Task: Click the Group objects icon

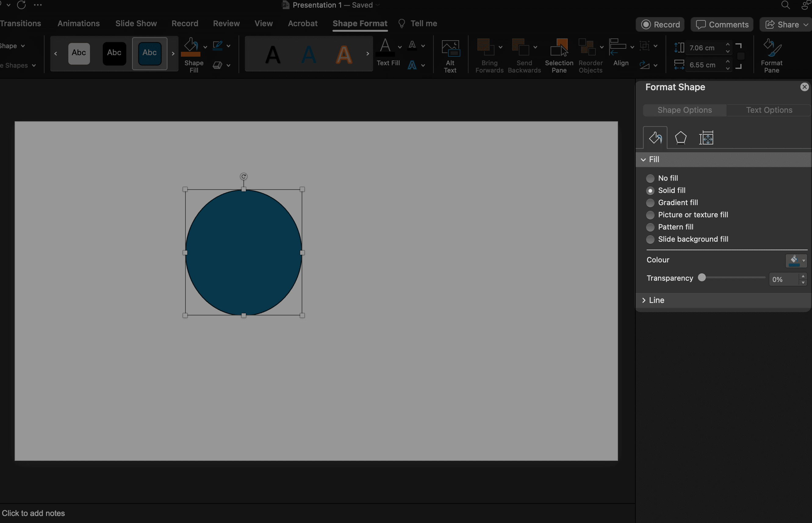Action: click(645, 45)
